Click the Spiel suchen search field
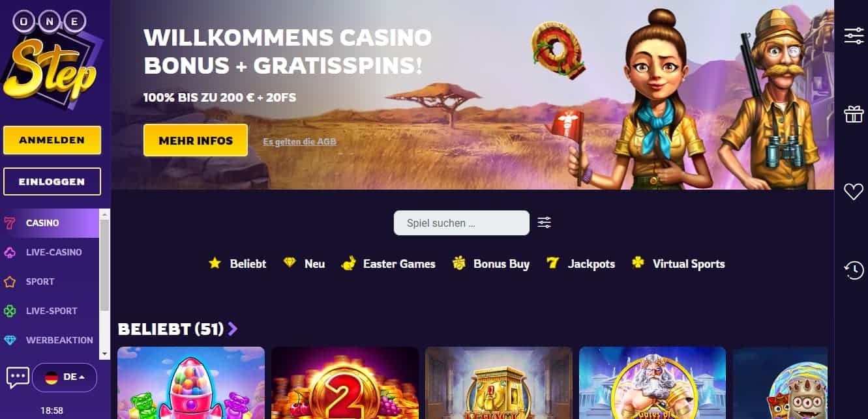This screenshot has height=419, width=868. 462,223
